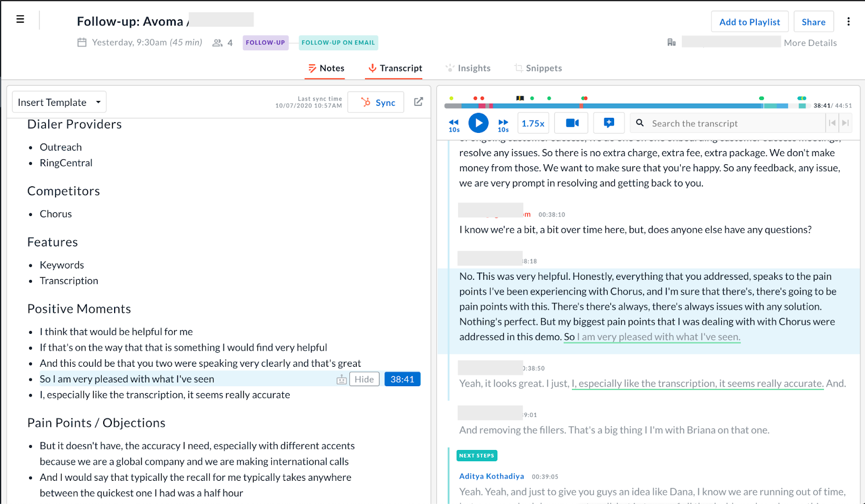Click the 38:41/ 44:51 time readout
Viewport: 865px width, 504px height.
coord(833,106)
